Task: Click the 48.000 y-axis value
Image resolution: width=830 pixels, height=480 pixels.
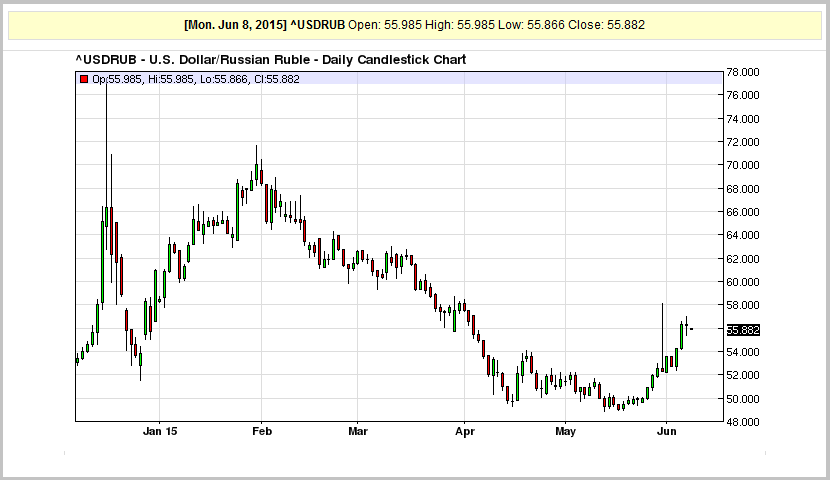Action: 743,422
